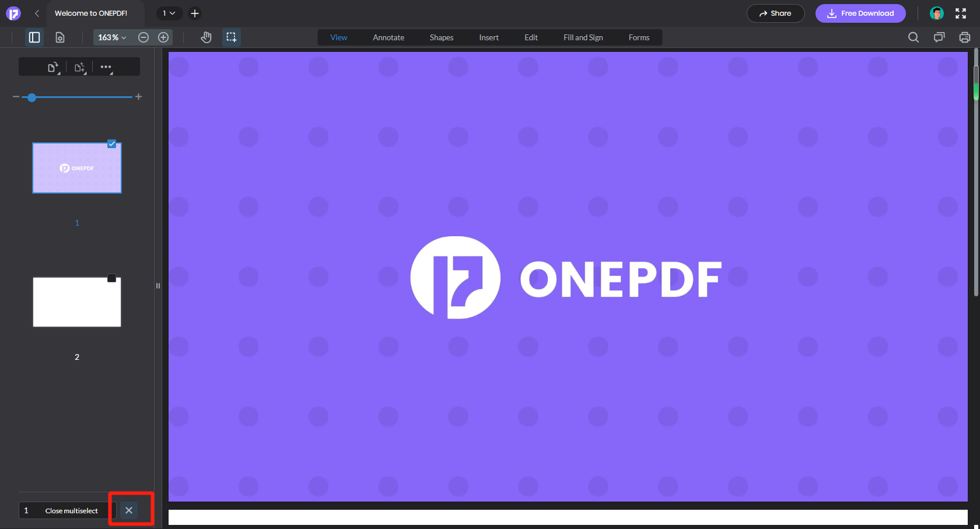The image size is (980, 529).
Task: Open the user profile avatar
Action: pos(937,13)
